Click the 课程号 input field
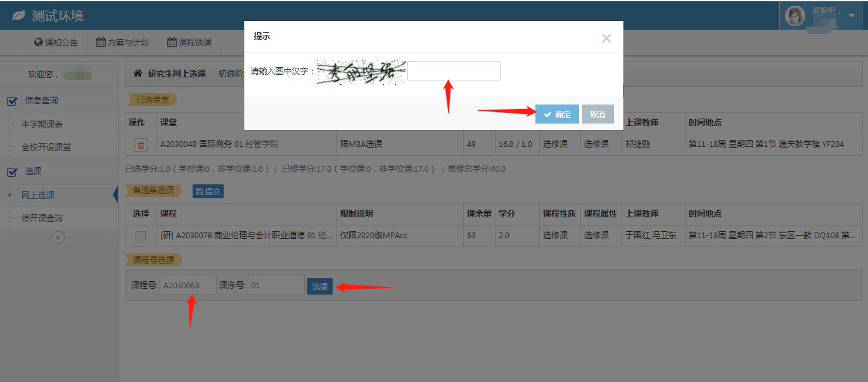This screenshot has height=382, width=868. pyautogui.click(x=188, y=286)
